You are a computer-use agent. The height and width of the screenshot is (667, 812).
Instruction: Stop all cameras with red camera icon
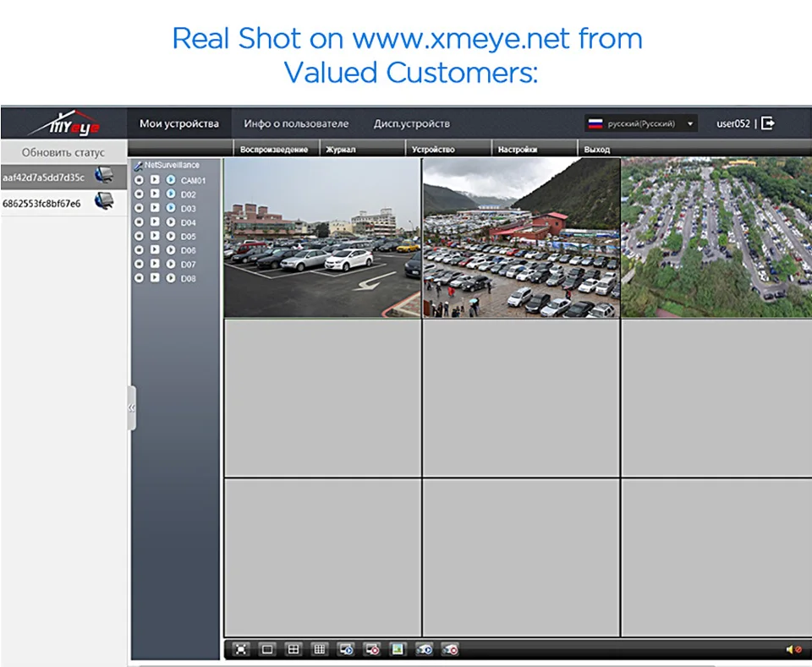click(x=450, y=649)
